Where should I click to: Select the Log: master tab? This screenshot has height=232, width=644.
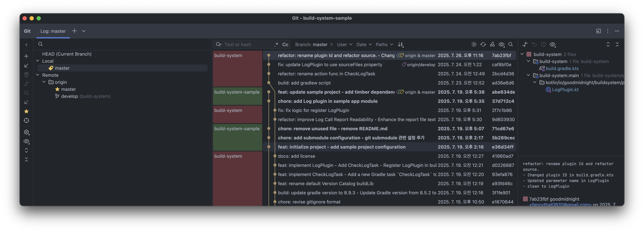(53, 31)
